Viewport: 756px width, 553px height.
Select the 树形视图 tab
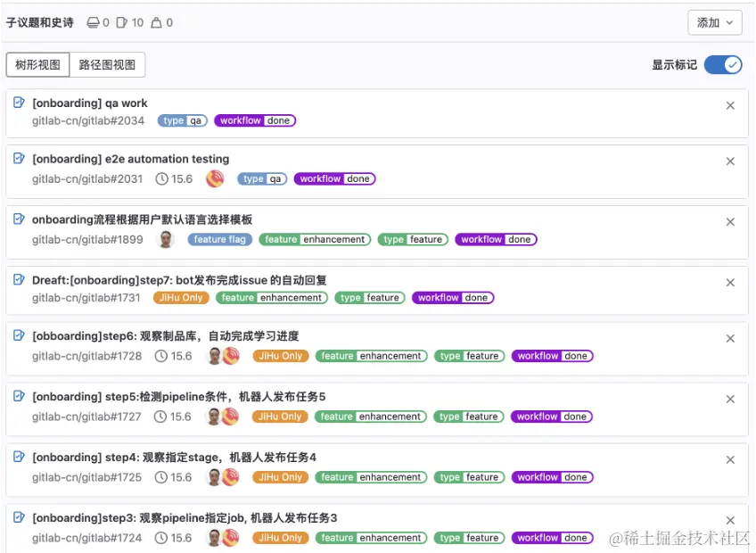pos(37,64)
